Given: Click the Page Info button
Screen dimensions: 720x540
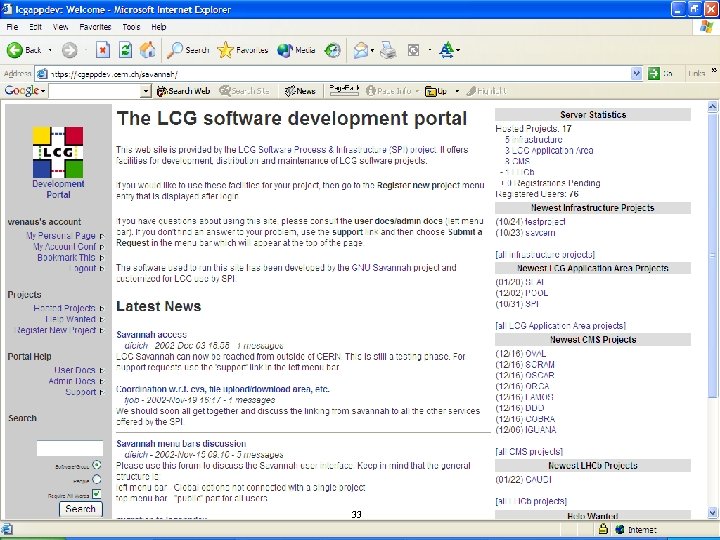Looking at the screenshot, I should tap(388, 91).
